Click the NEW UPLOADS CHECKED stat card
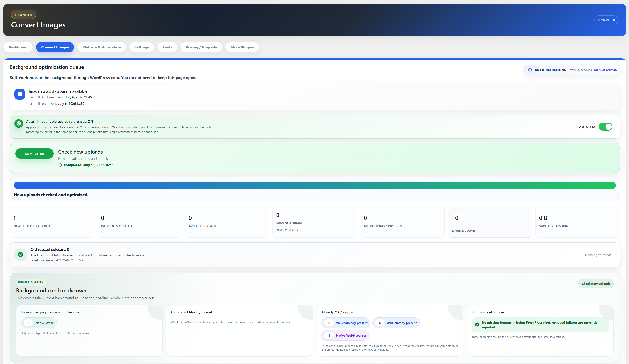Screen dimensions: 629x364 (52, 222)
